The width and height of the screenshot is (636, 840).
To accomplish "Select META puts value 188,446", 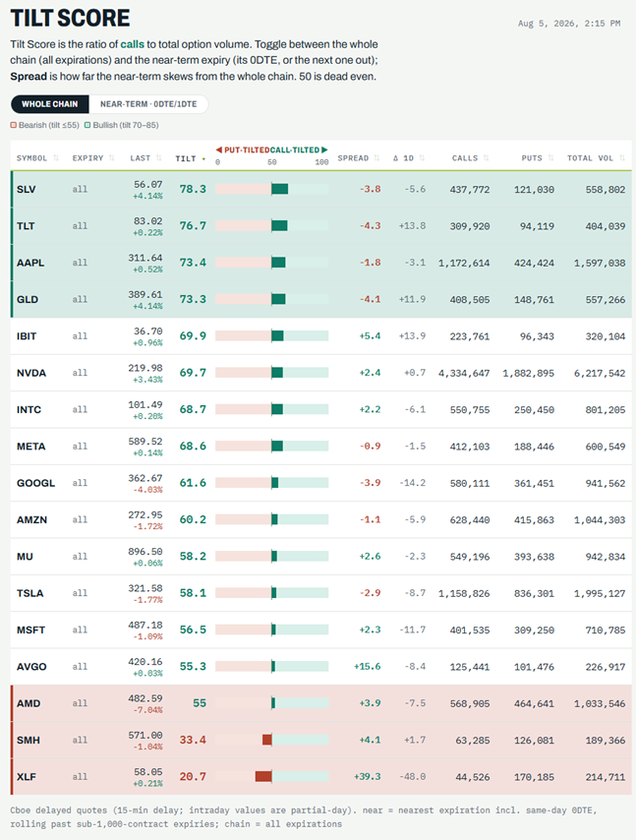I will tap(535, 447).
